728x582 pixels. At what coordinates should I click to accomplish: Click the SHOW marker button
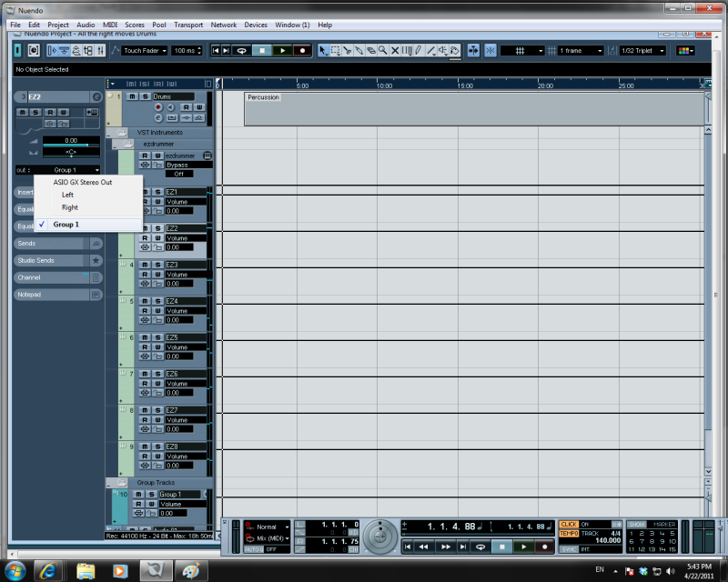pyautogui.click(x=636, y=525)
